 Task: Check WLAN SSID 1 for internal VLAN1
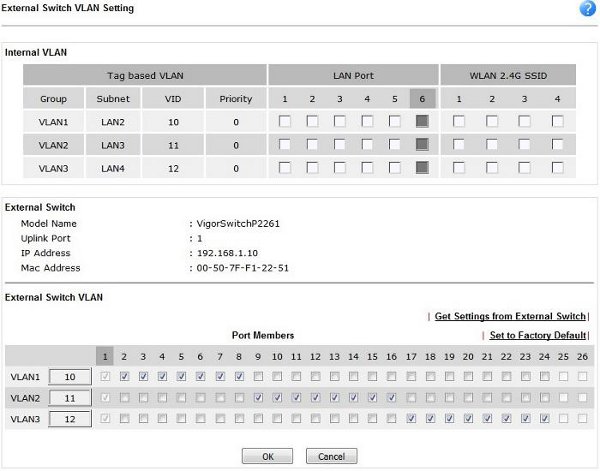459,121
